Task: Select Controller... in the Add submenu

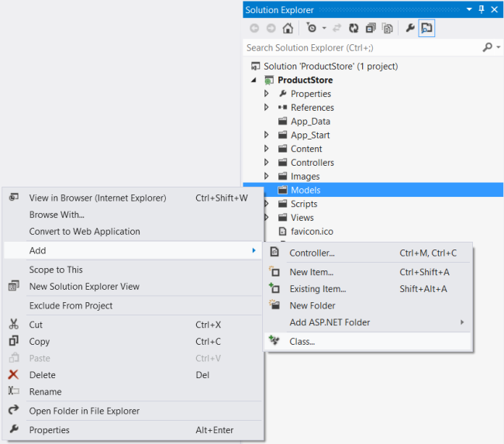Action: pyautogui.click(x=312, y=253)
